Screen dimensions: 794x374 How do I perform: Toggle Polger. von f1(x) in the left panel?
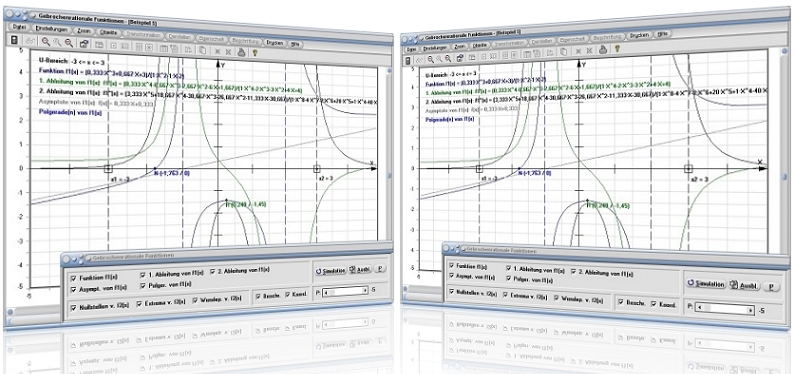pos(143,286)
